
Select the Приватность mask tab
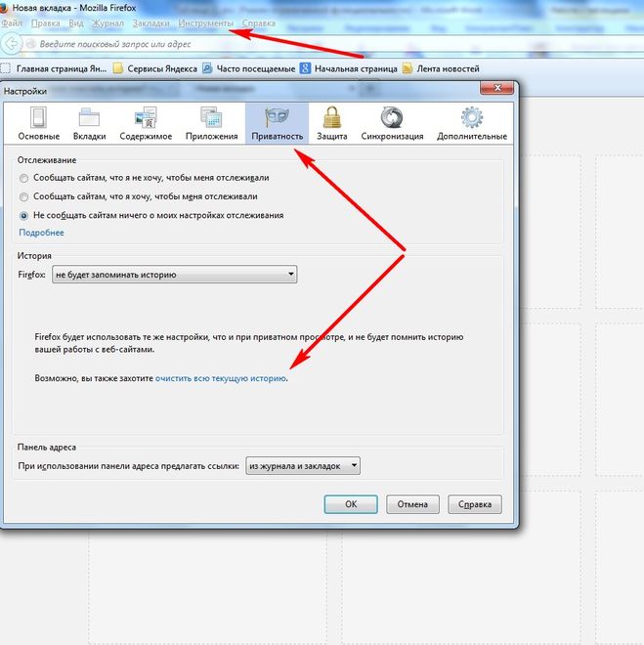[277, 123]
